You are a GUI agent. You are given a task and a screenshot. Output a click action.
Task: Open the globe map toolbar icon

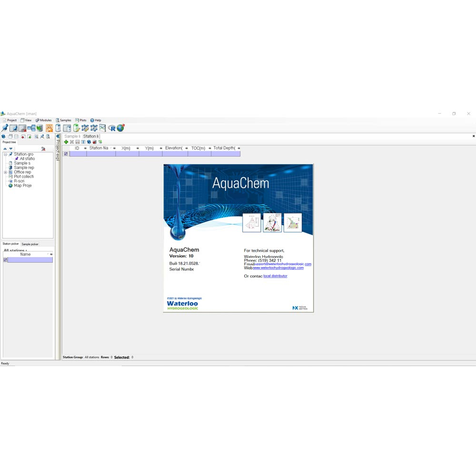[121, 128]
